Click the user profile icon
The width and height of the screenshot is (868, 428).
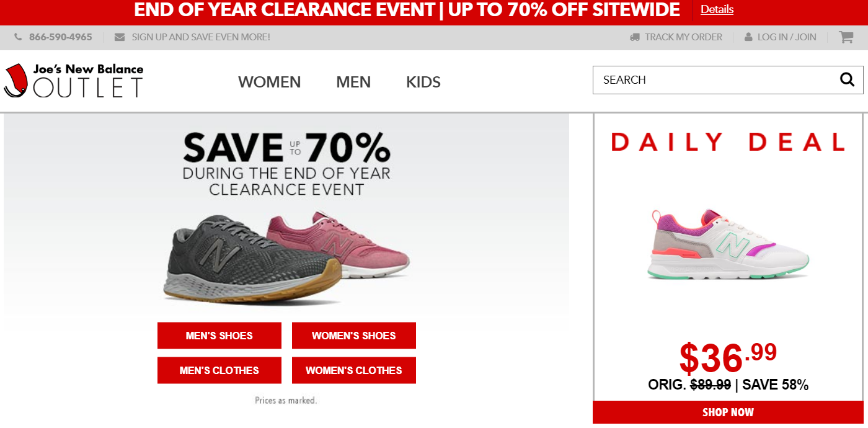[x=748, y=37]
